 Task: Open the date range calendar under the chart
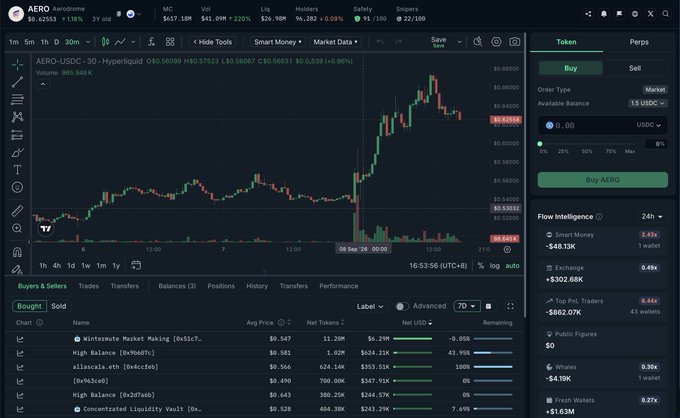pyautogui.click(x=136, y=265)
